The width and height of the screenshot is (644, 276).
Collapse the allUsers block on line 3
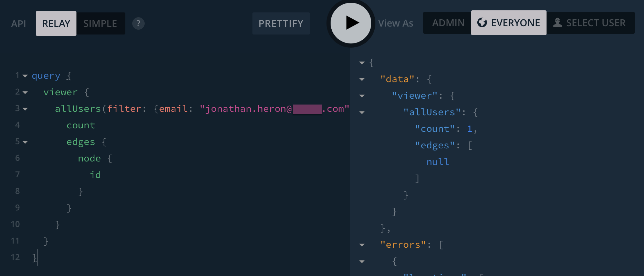tap(25, 109)
